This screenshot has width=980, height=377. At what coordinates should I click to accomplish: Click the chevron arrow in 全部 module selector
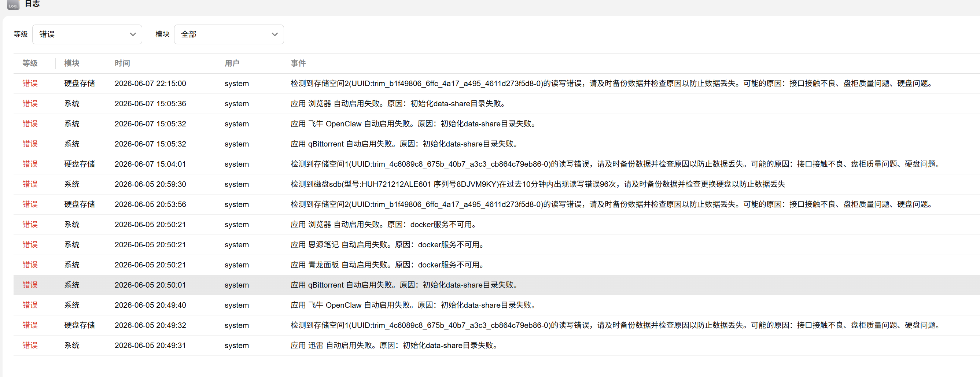tap(274, 34)
